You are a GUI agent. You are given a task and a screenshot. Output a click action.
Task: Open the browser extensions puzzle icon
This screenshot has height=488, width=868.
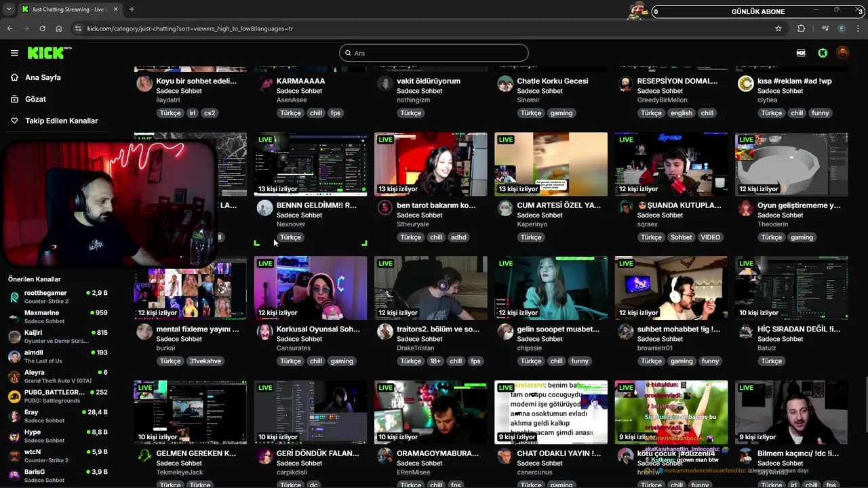(802, 28)
